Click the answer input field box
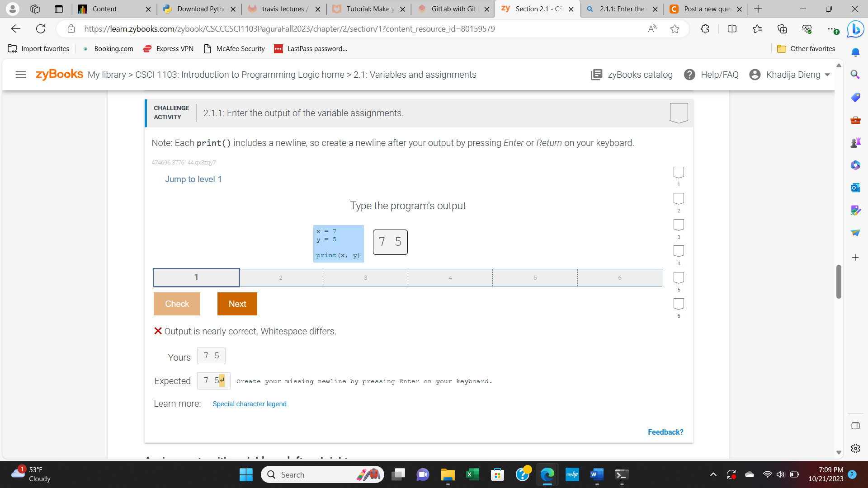Screen dimensions: 868x488 point(390,241)
